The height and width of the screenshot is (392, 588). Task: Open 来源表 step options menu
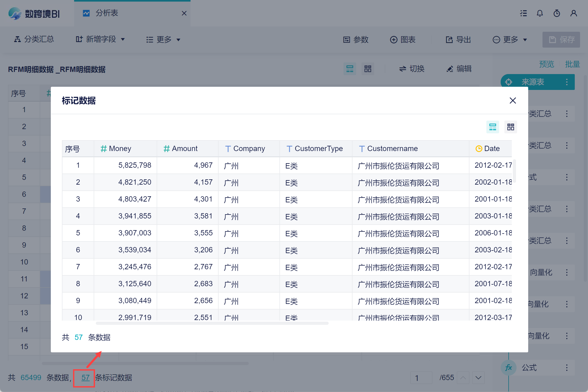(567, 82)
